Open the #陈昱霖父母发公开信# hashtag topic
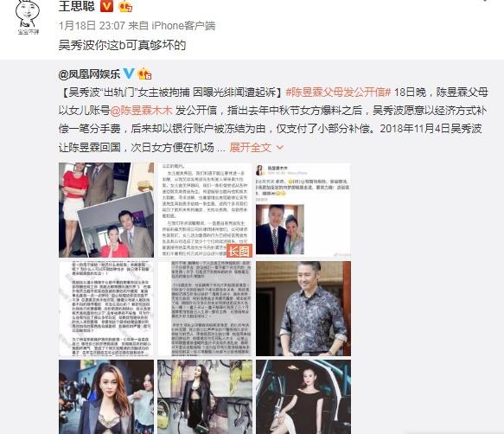Screen dimensions: 504x434 coord(338,93)
